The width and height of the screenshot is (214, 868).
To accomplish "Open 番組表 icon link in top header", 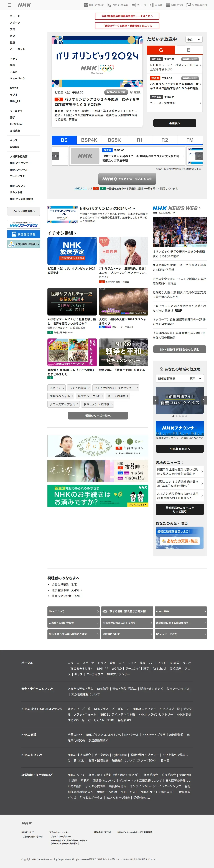I will click(156, 5).
